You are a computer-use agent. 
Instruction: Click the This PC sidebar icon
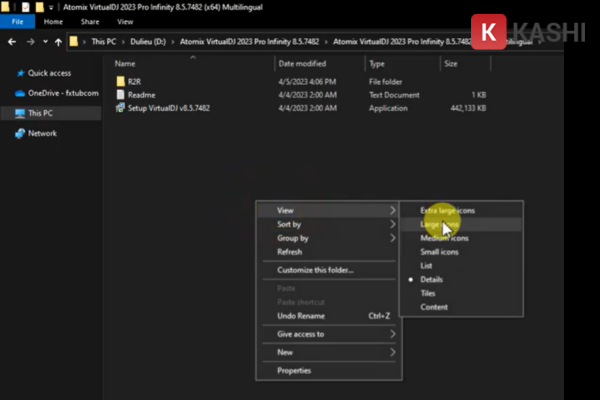[x=19, y=113]
